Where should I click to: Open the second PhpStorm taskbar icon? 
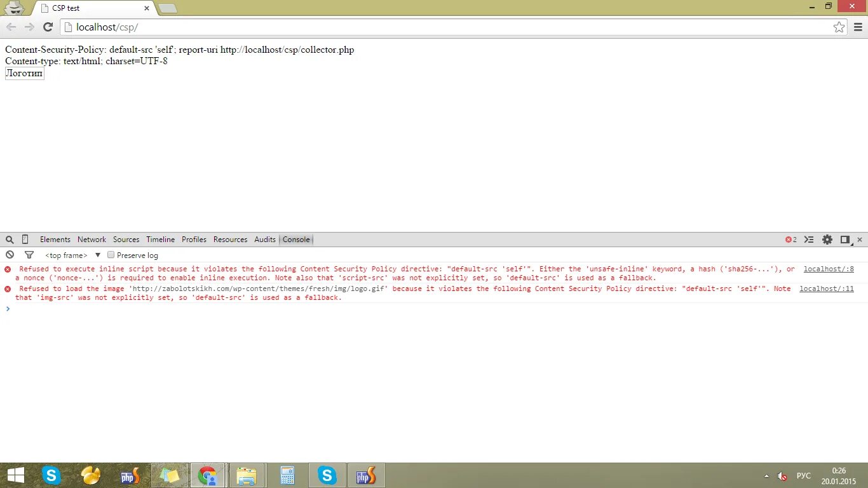[366, 475]
